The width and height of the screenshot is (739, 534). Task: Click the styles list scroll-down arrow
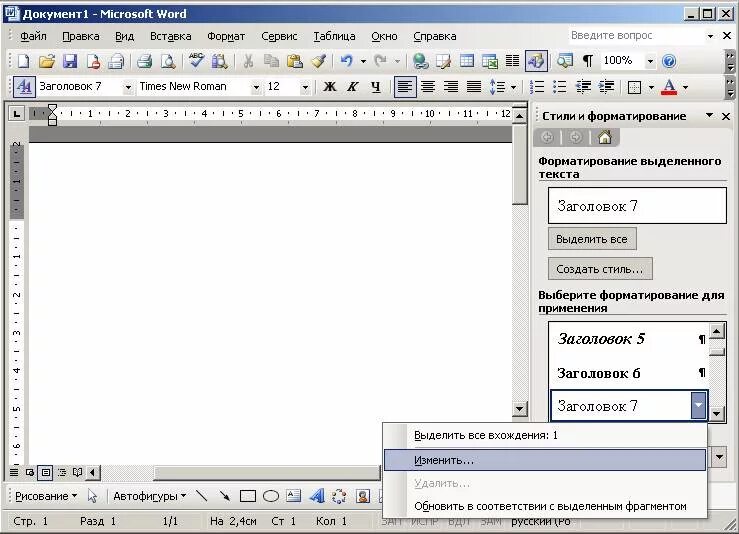716,414
